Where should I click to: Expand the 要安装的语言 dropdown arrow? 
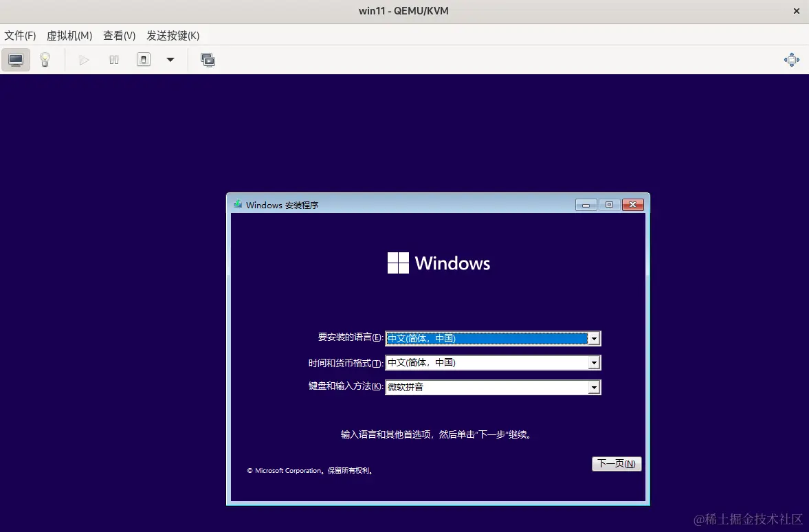(594, 338)
